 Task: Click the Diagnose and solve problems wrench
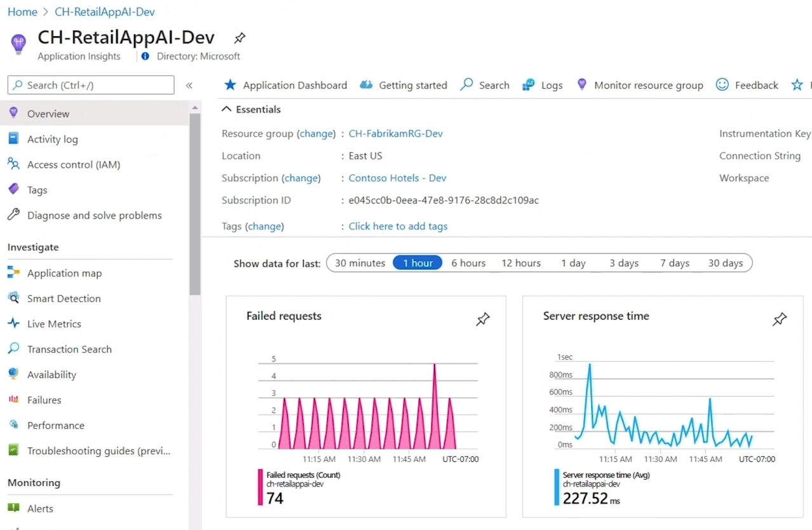coord(13,215)
